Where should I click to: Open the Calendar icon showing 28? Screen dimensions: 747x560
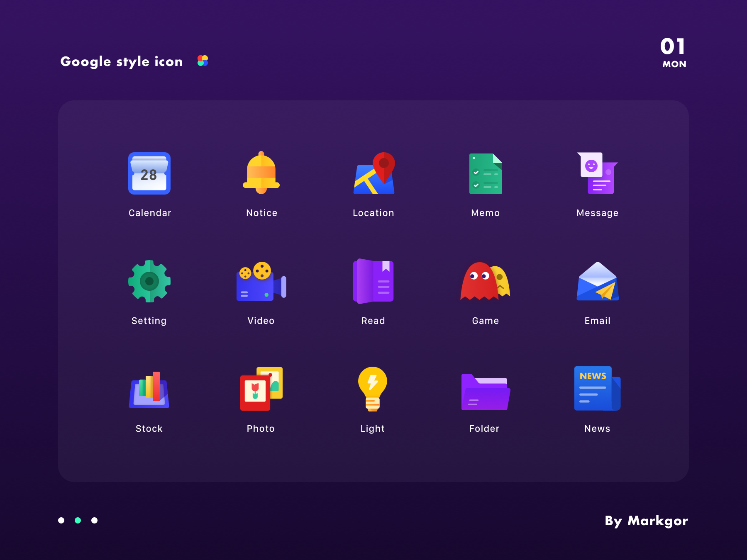click(149, 173)
